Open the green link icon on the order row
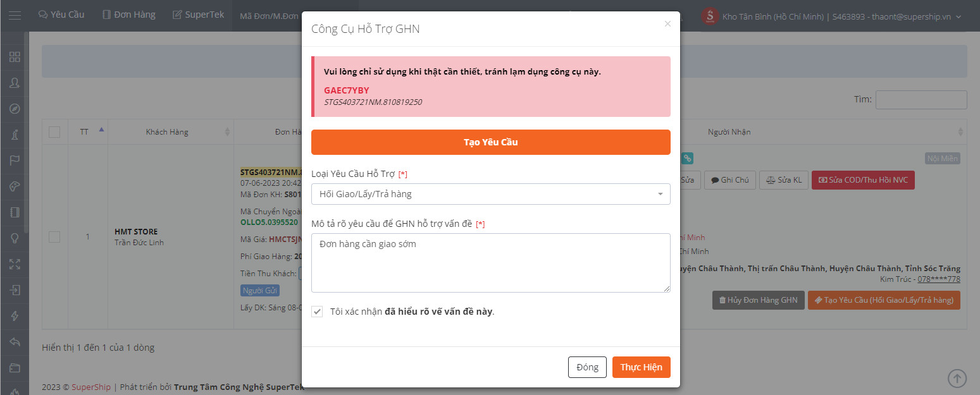This screenshot has width=980, height=395. tap(688, 158)
